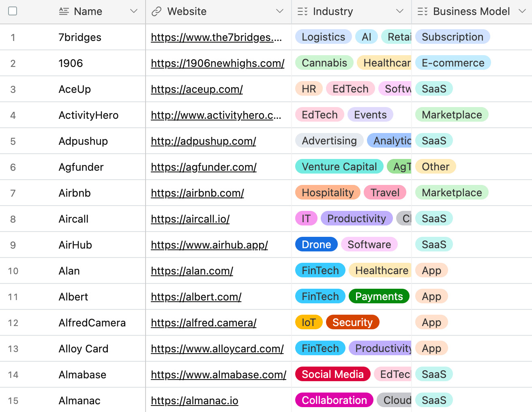Select the Almabase name cell
Image resolution: width=532 pixels, height=412 pixels.
tap(82, 375)
